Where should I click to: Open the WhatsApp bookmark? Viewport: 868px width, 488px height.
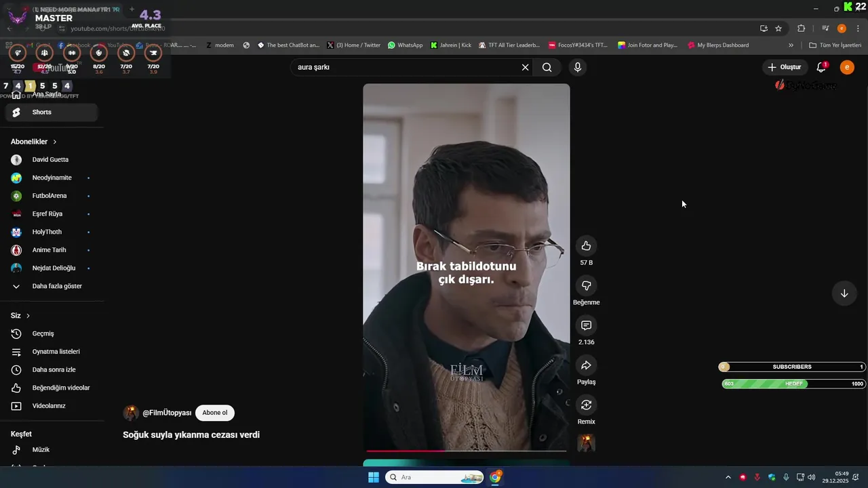(406, 45)
